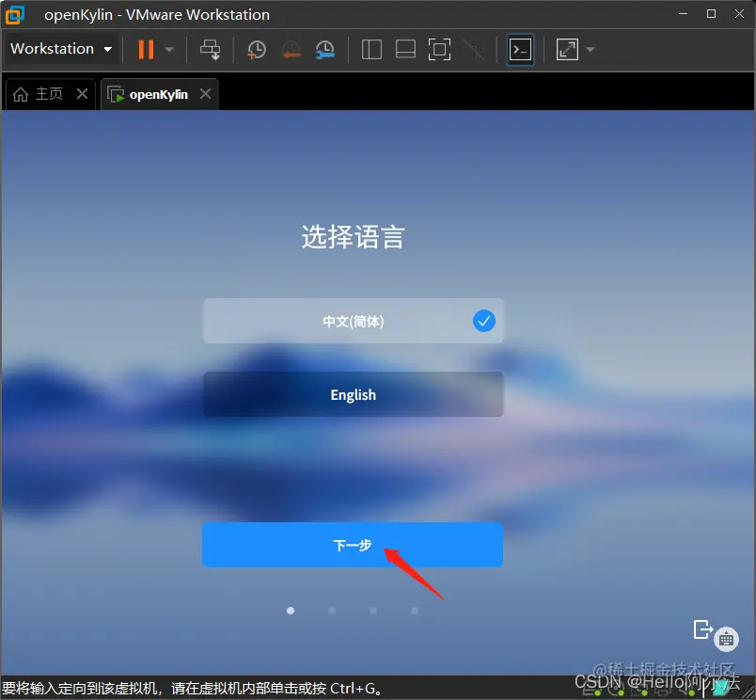Enter full screen mode

pyautogui.click(x=439, y=49)
